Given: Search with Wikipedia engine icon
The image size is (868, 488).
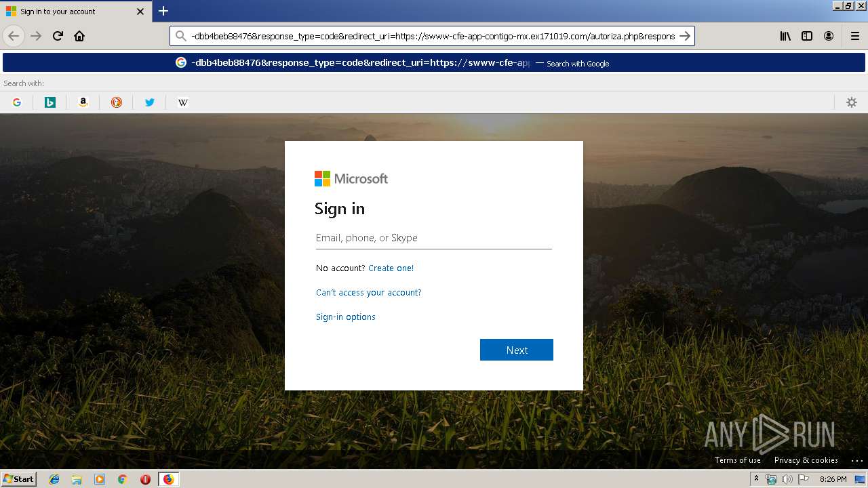Looking at the screenshot, I should coord(183,102).
